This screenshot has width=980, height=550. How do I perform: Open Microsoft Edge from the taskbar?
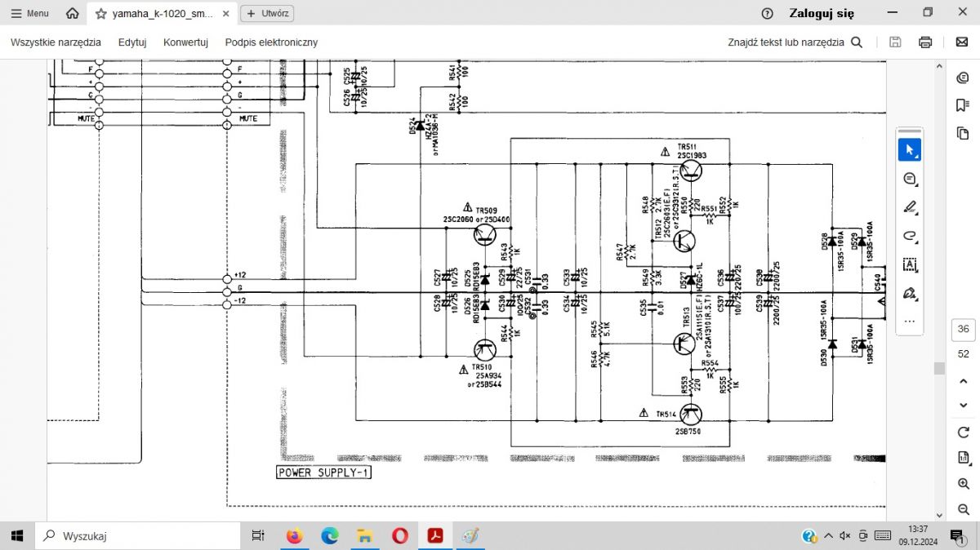click(x=329, y=535)
